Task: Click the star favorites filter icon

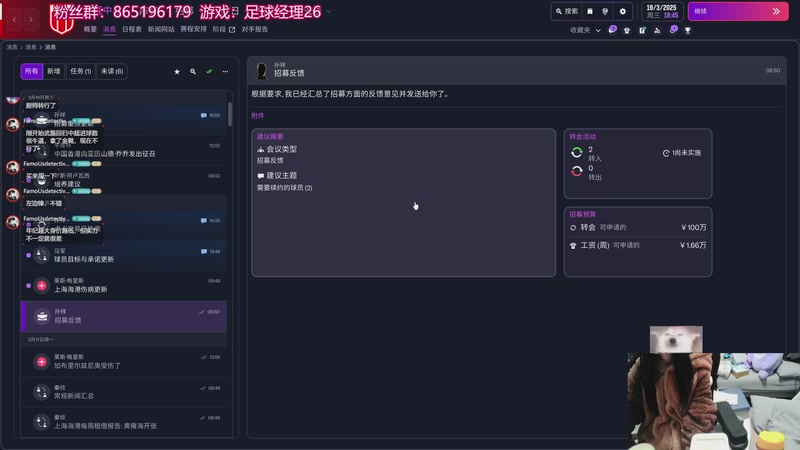Action: (177, 71)
